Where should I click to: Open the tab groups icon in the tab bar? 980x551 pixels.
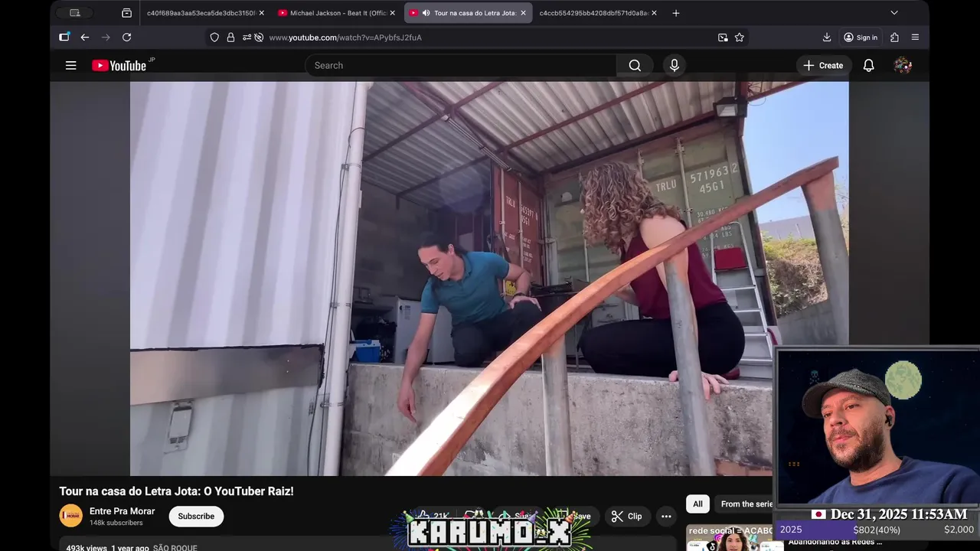[126, 13]
